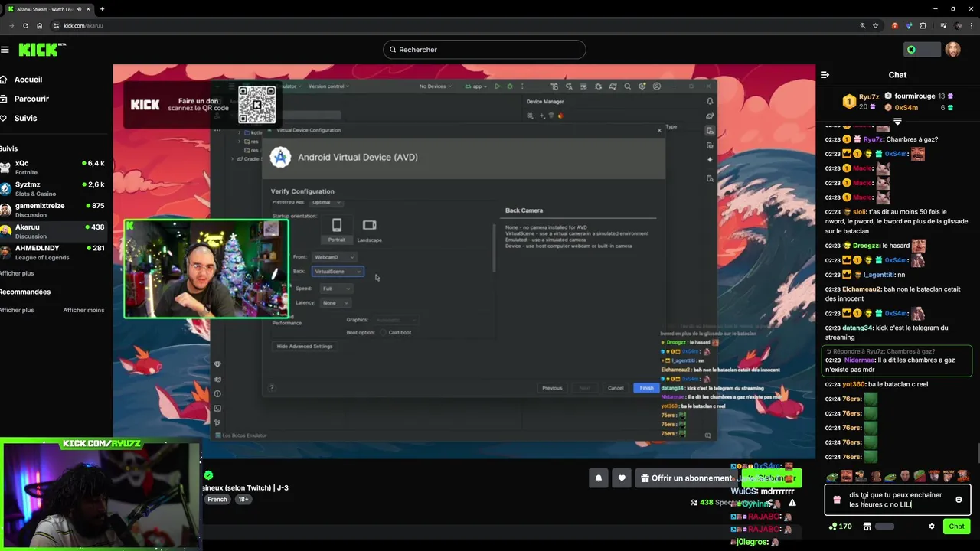Open the Latency None dropdown
The image size is (980, 551).
335,303
